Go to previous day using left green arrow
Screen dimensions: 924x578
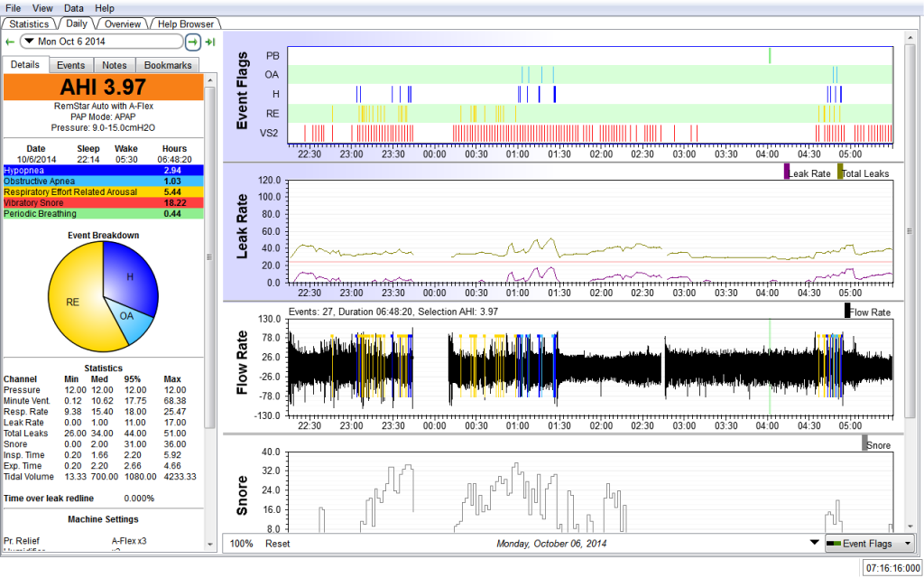[x=10, y=42]
